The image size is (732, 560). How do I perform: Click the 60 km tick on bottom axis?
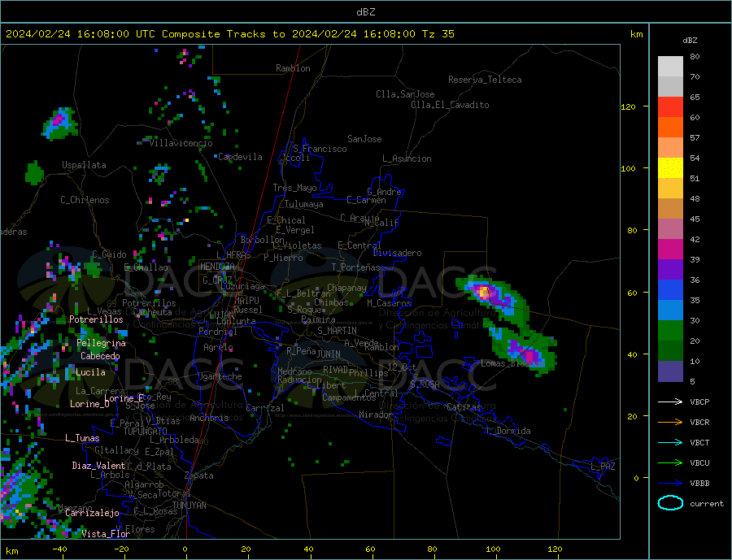(x=370, y=549)
